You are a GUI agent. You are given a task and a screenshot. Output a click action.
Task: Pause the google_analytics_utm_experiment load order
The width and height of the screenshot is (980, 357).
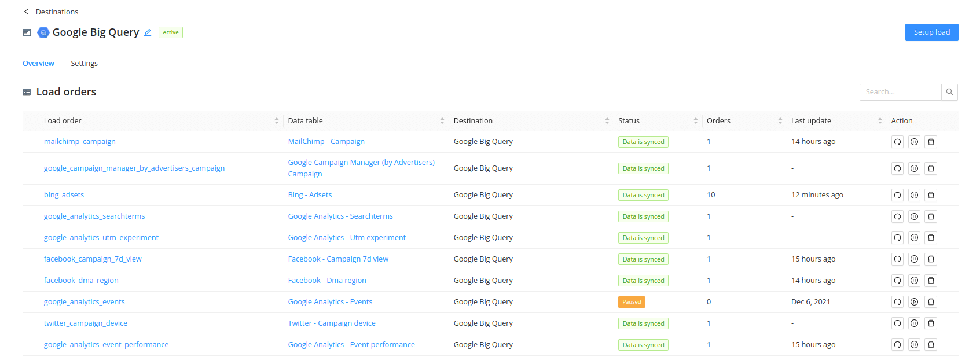coord(914,238)
